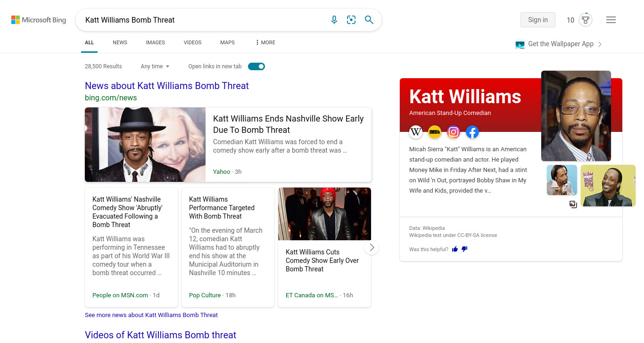The image size is (644, 343).
Task: Click the Wallpaper App icon
Action: 520,44
